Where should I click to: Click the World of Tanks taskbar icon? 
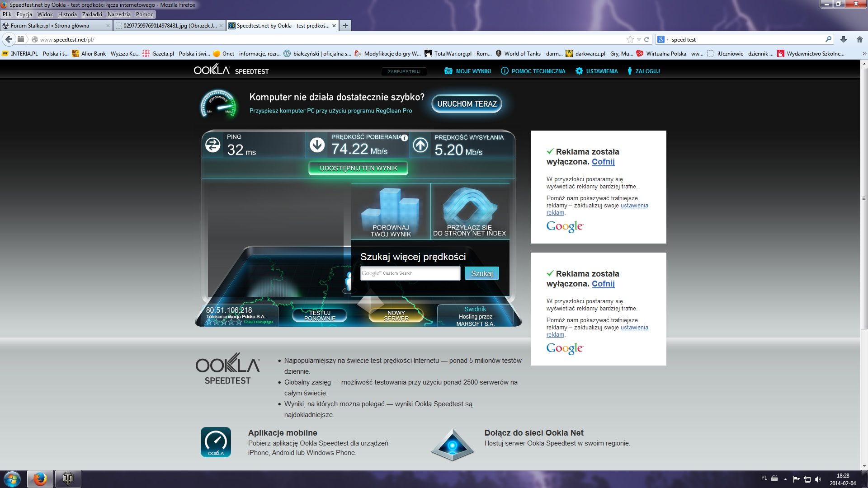(68, 479)
